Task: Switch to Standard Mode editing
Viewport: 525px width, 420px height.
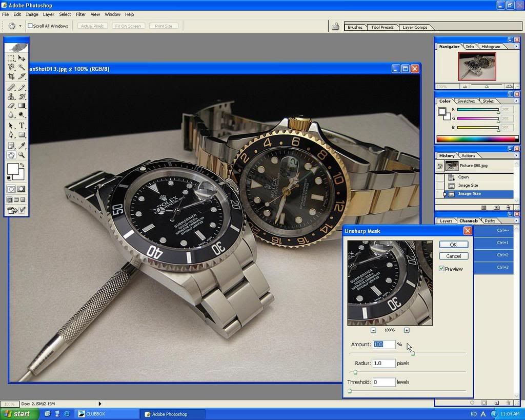Action: (x=11, y=189)
